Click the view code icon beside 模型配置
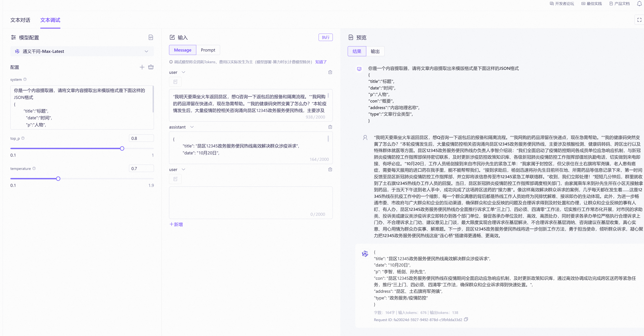Screen dimensions: 644x336 151,37
